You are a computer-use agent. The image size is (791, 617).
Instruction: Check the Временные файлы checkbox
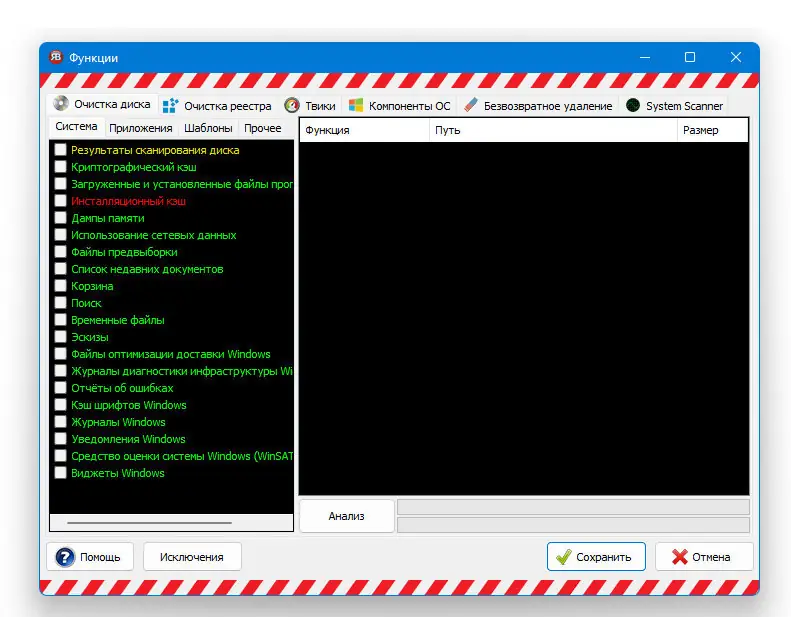coord(61,319)
